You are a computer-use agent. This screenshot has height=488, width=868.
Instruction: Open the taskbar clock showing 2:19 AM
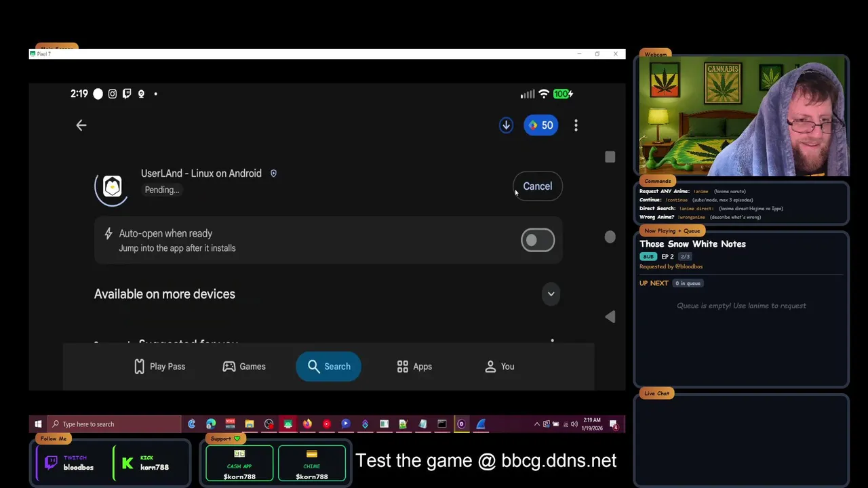591,424
